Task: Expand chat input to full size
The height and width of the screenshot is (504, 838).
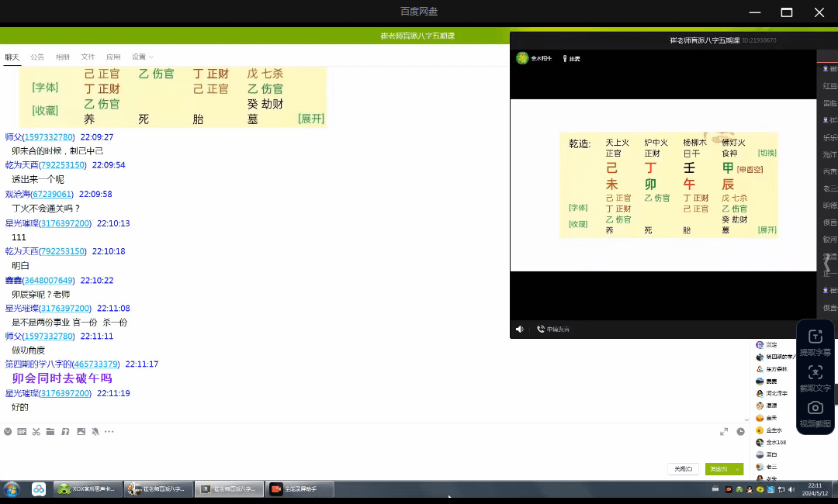Action: [x=724, y=432]
